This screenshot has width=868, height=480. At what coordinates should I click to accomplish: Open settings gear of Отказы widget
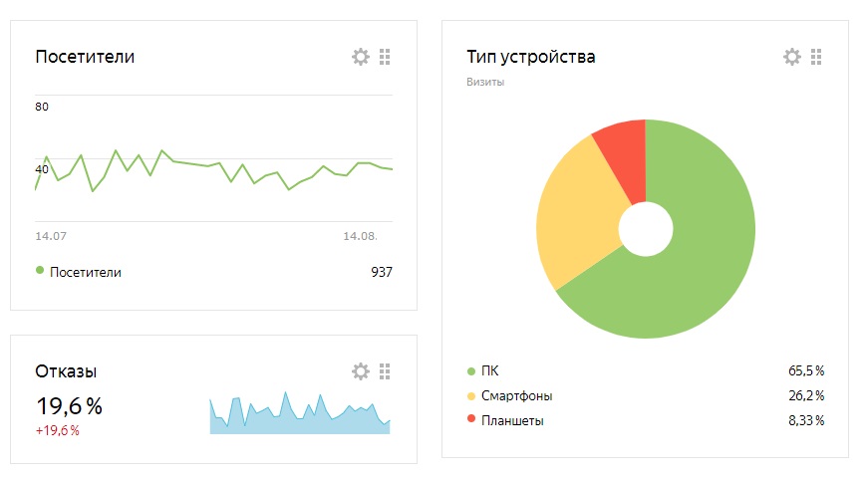361,371
